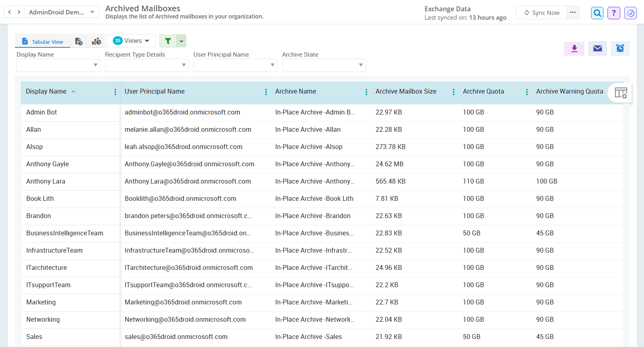The height and width of the screenshot is (347, 644).
Task: Select the Alsop display name cell
Action: click(34, 147)
